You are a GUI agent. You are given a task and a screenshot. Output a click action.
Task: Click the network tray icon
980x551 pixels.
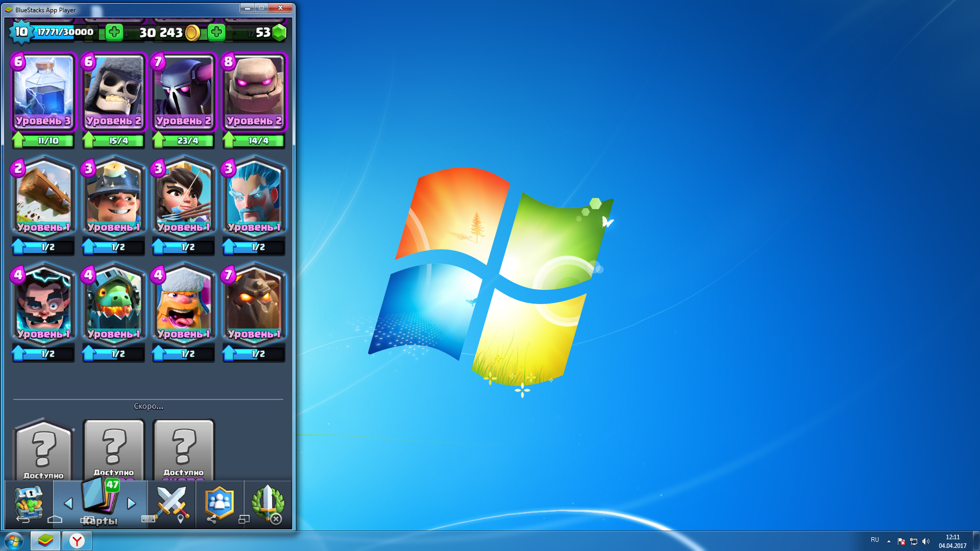[914, 541]
